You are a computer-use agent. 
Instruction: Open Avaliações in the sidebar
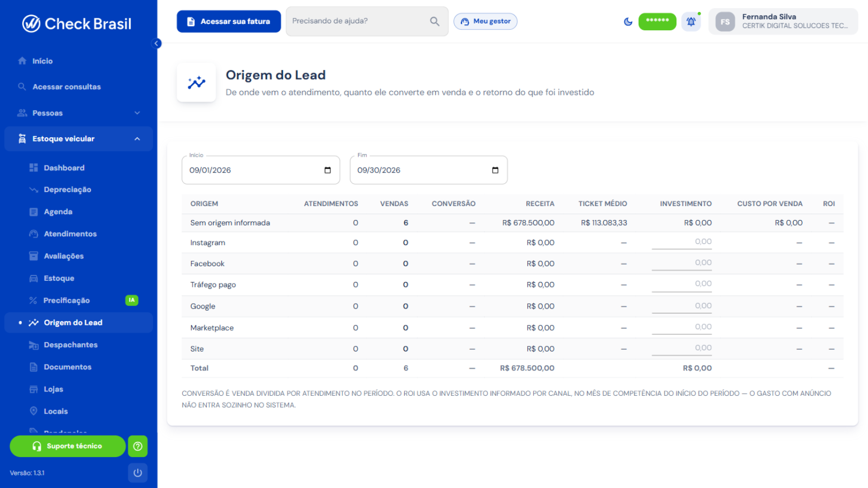[x=79, y=256]
